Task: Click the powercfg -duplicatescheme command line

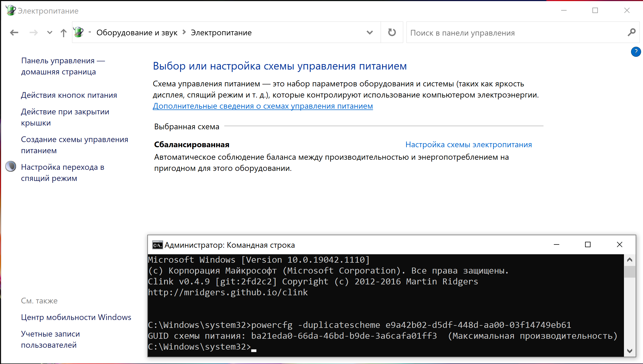Action: coord(359,325)
